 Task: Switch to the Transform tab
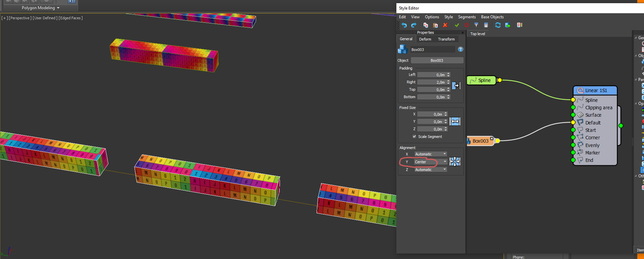tap(446, 39)
